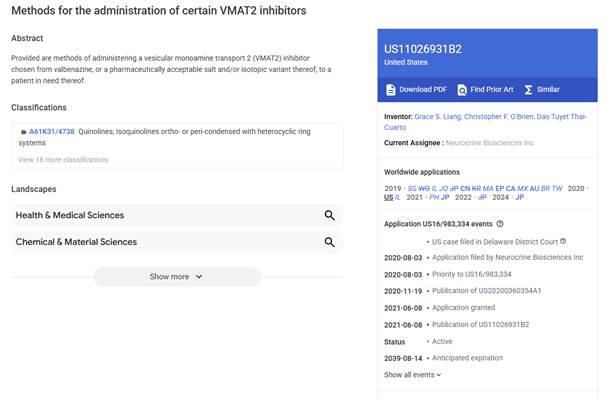Image resolution: width=616 pixels, height=400 pixels.
Task: Search the Health & Medical Sciences landscape
Action: (x=329, y=215)
